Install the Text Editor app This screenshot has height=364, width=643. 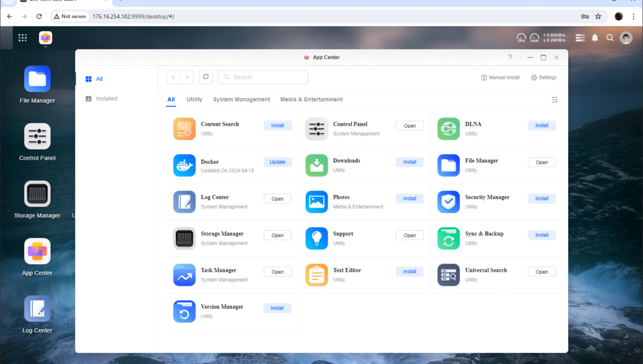click(409, 271)
